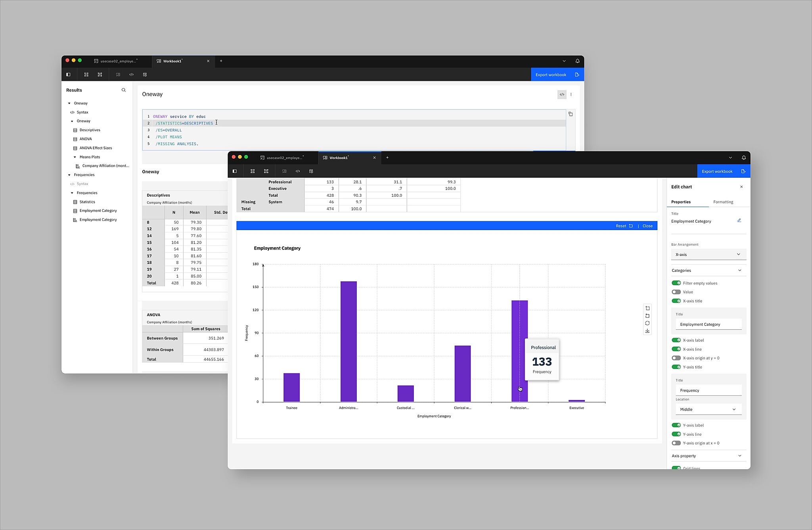Collapse the Categories section

(739, 271)
